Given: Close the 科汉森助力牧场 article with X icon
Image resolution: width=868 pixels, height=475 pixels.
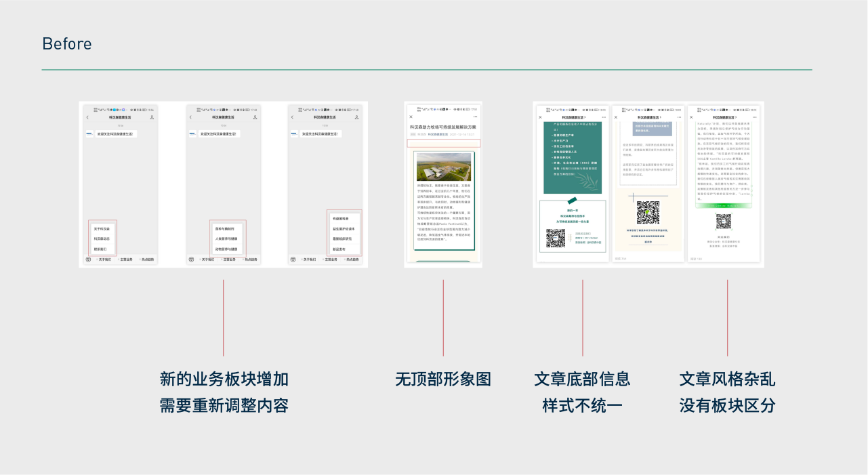Looking at the screenshot, I should (411, 117).
